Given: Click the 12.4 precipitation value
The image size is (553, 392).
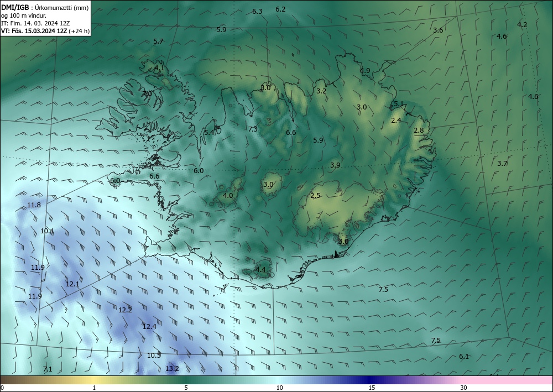Looking at the screenshot, I should pyautogui.click(x=149, y=326).
